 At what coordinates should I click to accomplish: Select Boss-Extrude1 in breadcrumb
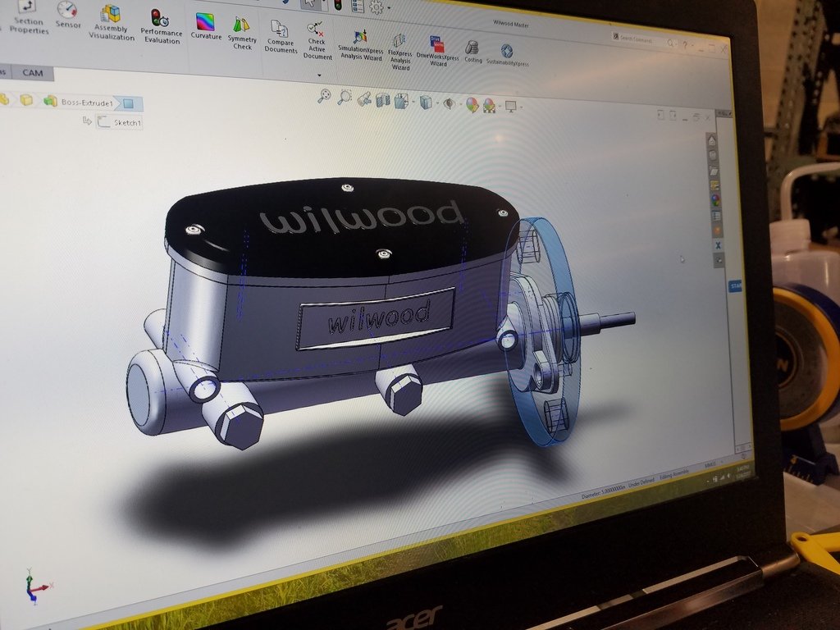point(87,103)
